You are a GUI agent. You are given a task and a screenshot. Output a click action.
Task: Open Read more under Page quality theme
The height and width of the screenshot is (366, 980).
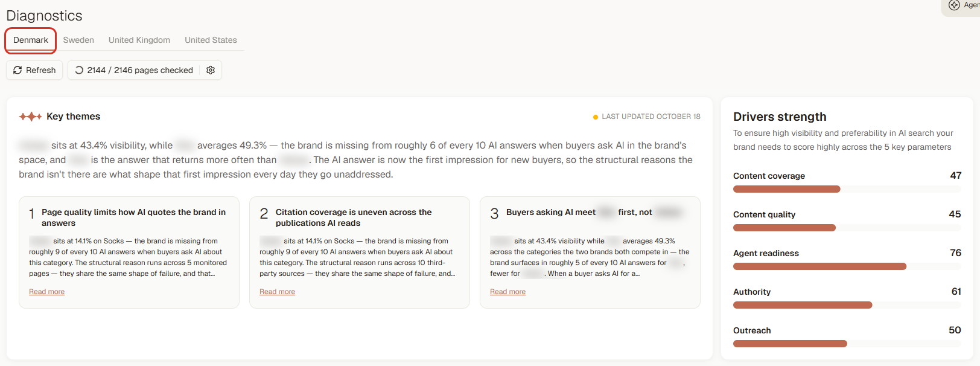47,292
